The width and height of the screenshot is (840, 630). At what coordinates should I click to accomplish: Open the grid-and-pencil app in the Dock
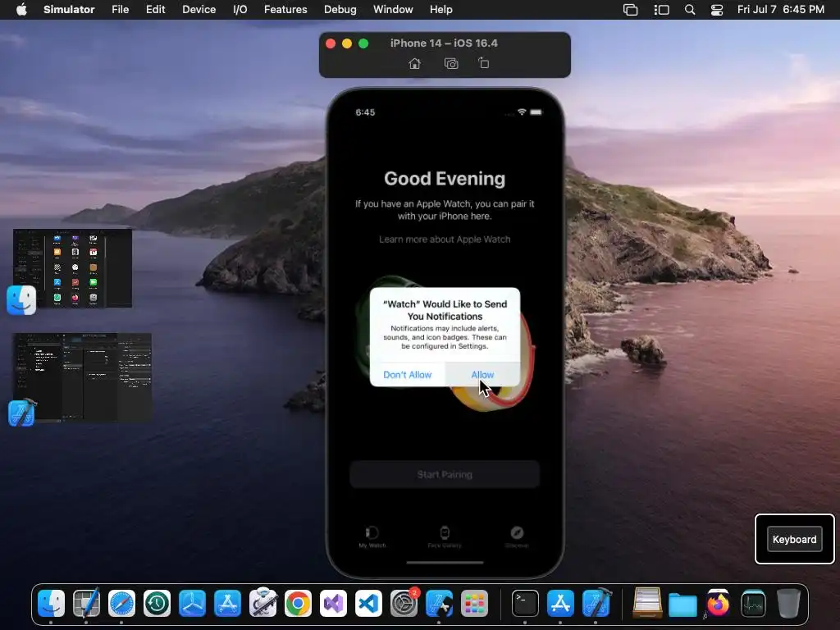[x=86, y=605]
